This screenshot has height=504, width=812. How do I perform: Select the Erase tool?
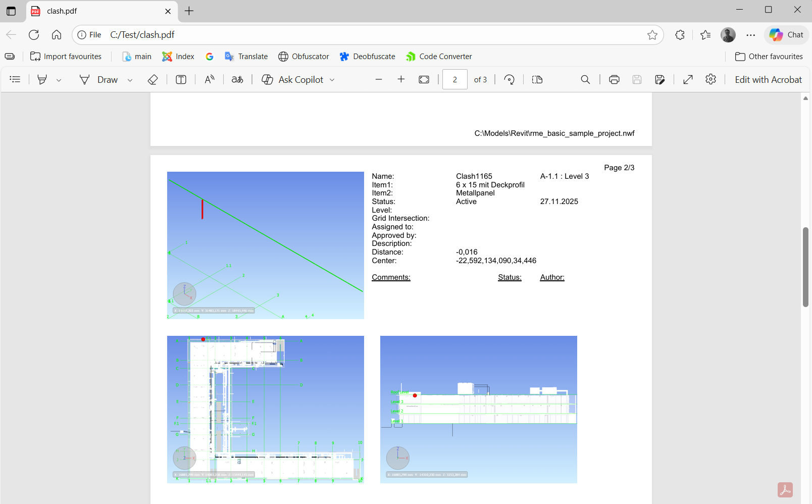153,79
